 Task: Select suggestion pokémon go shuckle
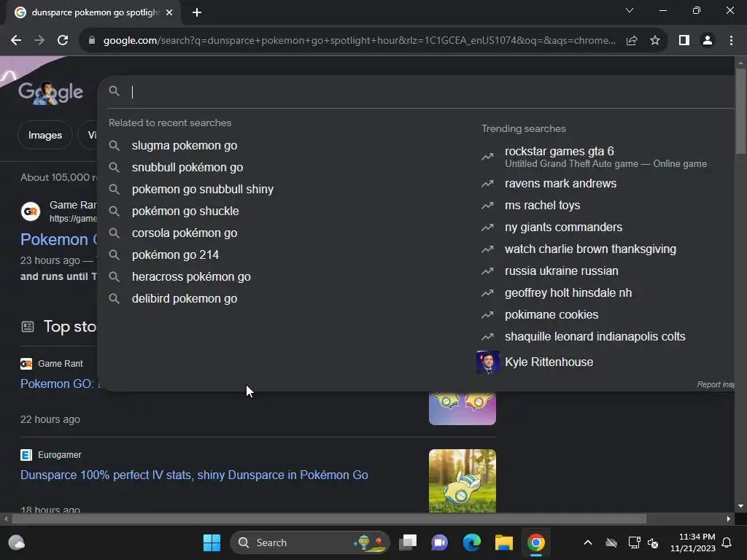tap(185, 211)
